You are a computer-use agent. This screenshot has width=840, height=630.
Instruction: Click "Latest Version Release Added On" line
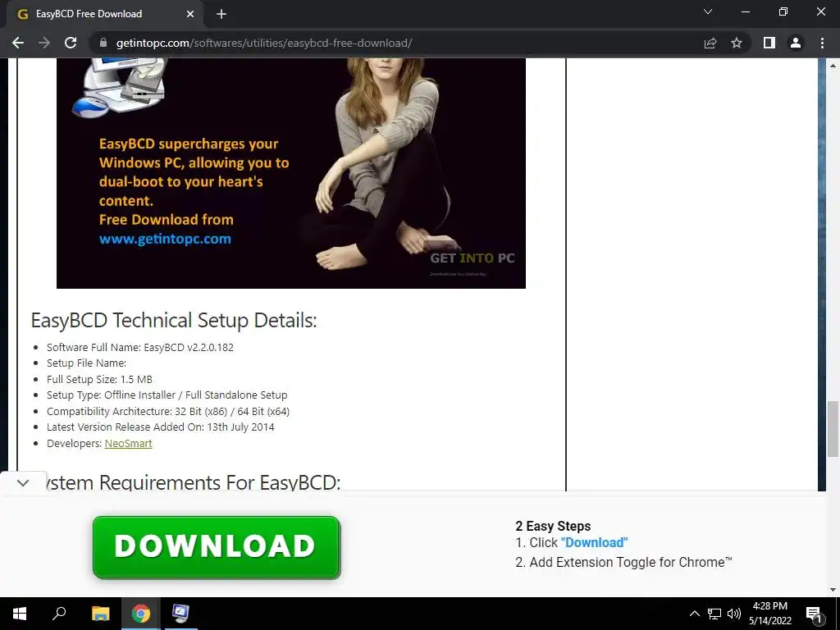[161, 427]
